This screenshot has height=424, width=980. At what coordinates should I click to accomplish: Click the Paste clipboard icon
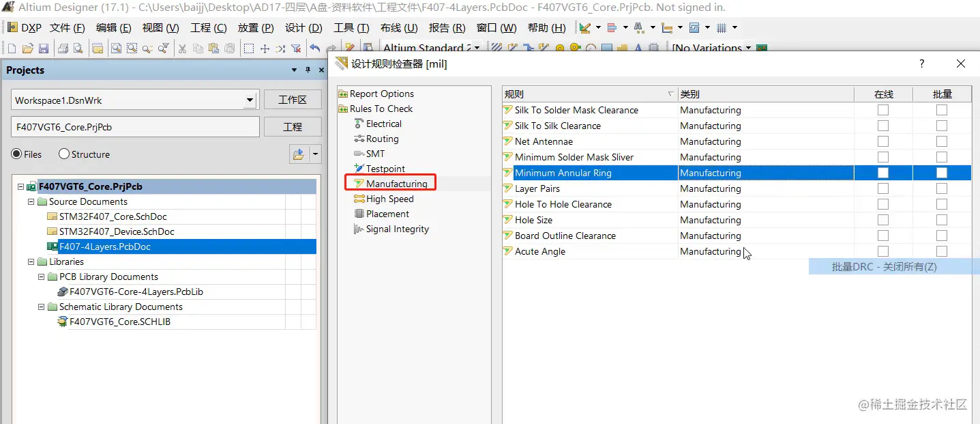213,48
